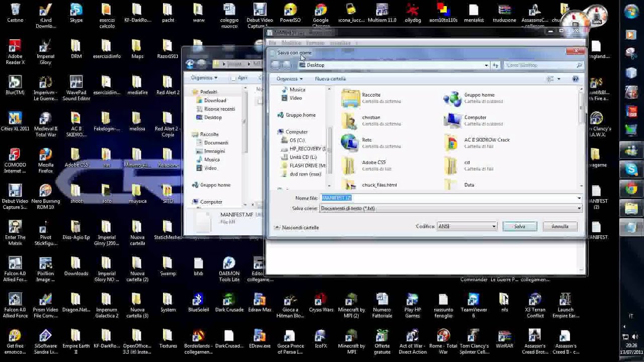Click the Start orb on the taskbar

631,12
